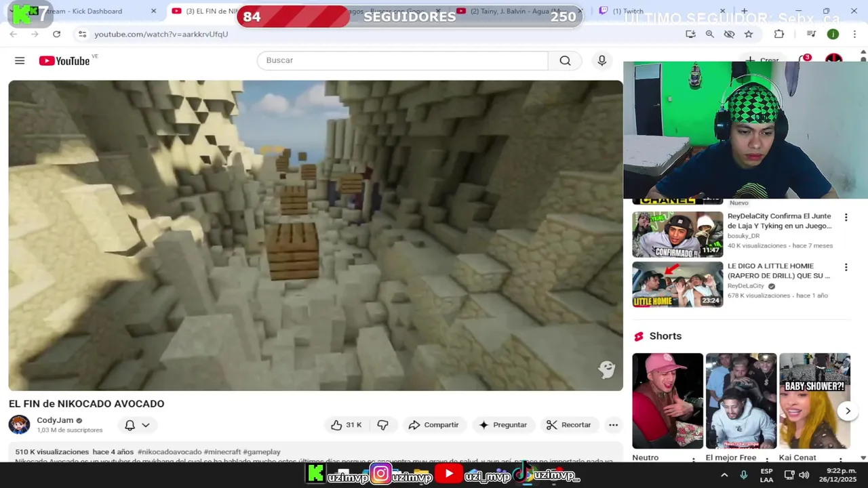Show next Shorts with the right arrow
This screenshot has height=488, width=868.
pos(848,411)
